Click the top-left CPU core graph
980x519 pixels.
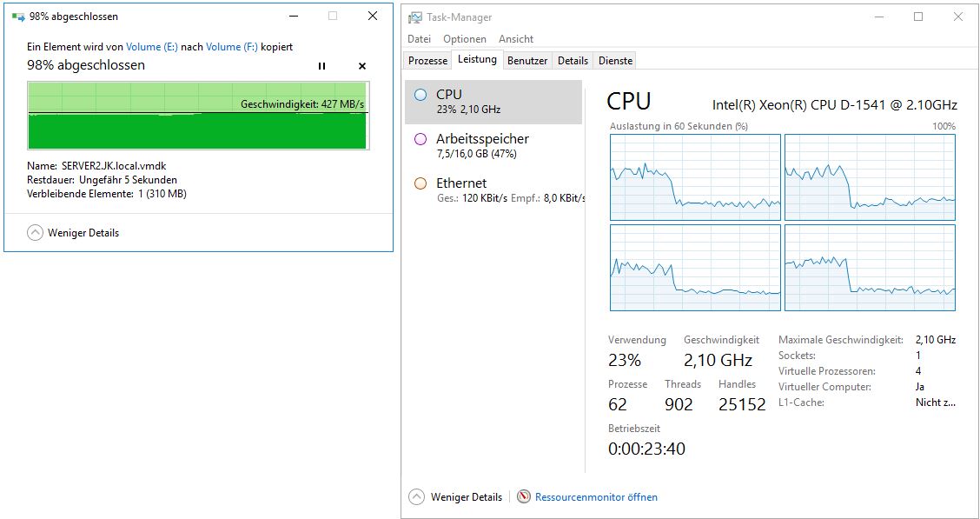(x=695, y=177)
